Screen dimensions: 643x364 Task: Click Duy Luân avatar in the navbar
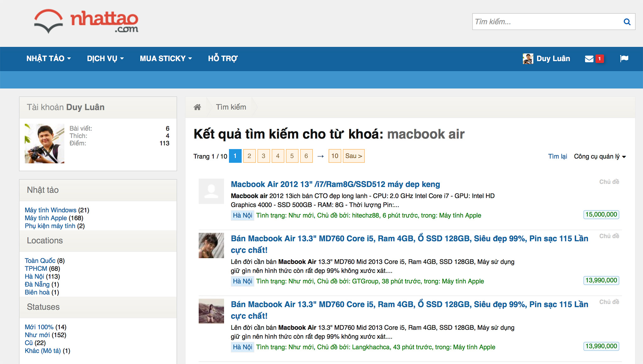point(528,59)
